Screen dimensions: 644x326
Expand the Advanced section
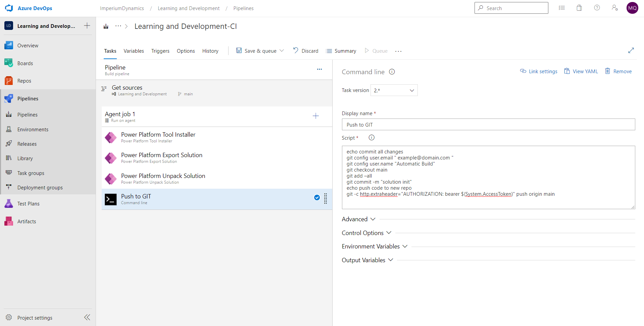tap(358, 219)
